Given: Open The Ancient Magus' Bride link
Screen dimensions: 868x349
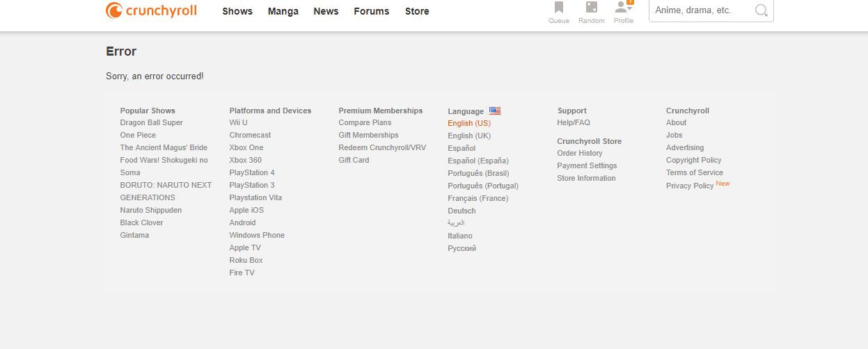Looking at the screenshot, I should click(164, 147).
